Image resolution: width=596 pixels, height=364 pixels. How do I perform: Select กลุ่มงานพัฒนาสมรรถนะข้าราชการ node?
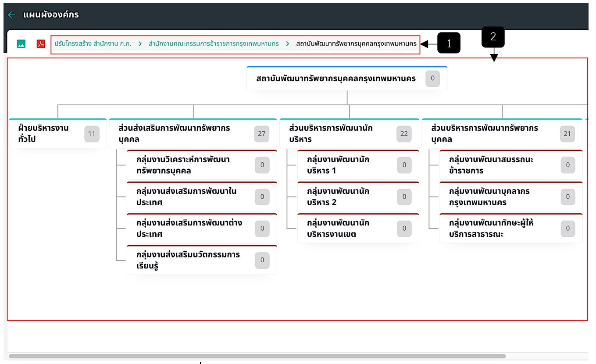511,165
